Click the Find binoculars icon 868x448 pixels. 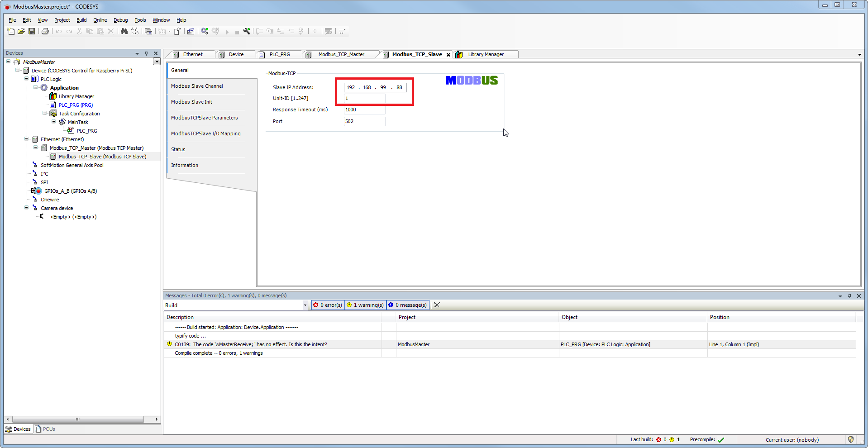coord(124,31)
